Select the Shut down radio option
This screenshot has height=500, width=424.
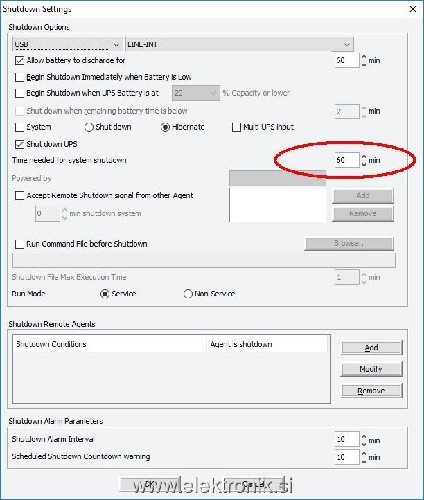89,127
